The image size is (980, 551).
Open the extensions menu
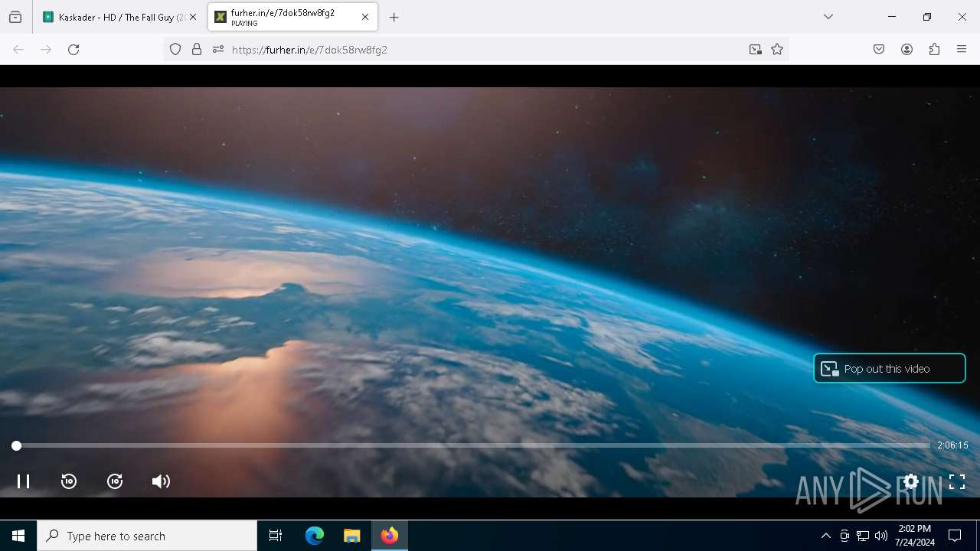pyautogui.click(x=934, y=50)
